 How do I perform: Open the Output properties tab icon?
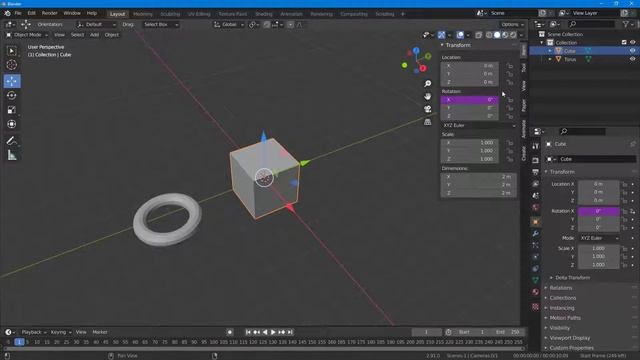[536, 172]
